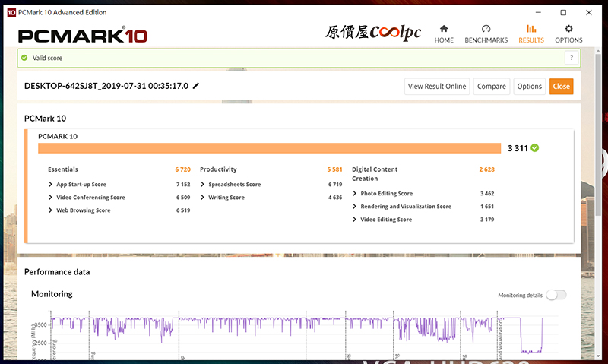This screenshot has width=608, height=364.
Task: Maximize the PCMark 10 window
Action: tap(563, 12)
